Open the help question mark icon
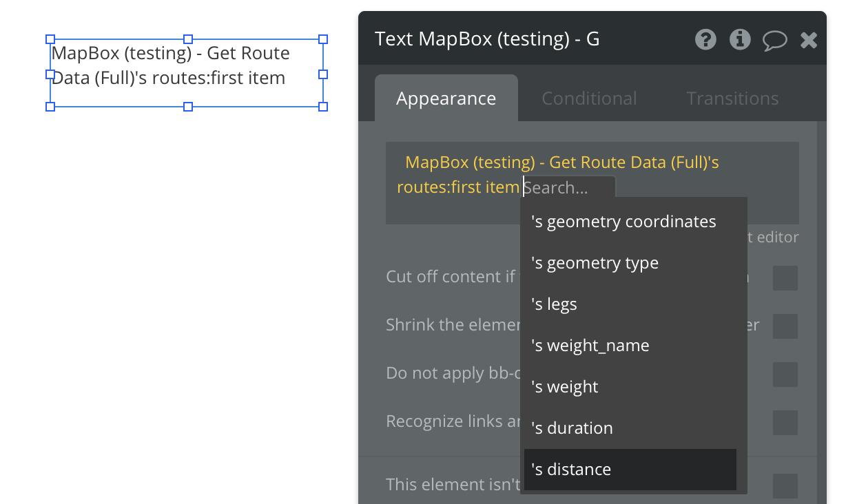This screenshot has width=846, height=504. tap(705, 39)
